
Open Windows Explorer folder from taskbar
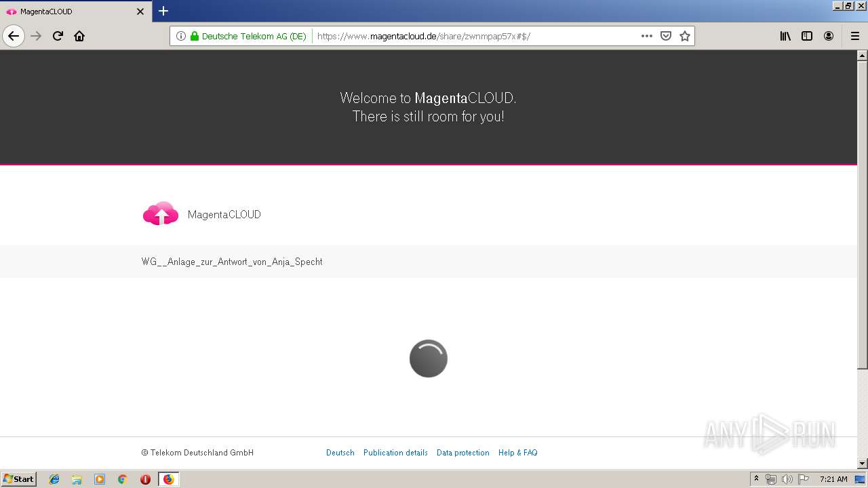click(x=77, y=479)
